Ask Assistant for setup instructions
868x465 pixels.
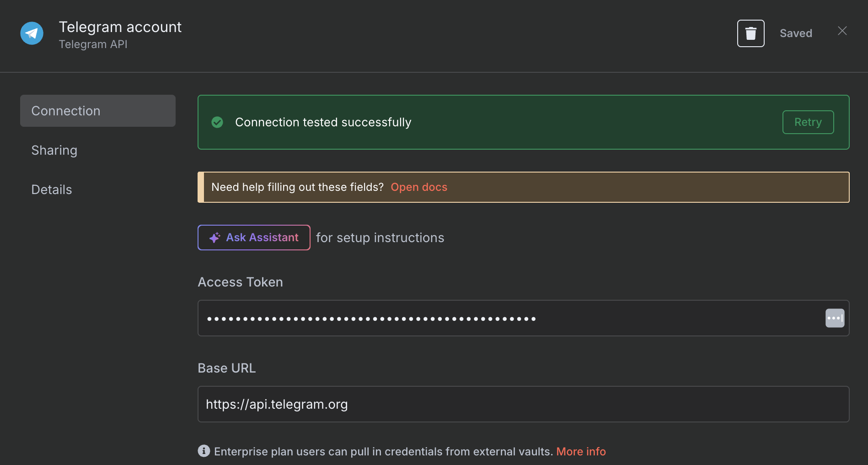[x=254, y=238]
